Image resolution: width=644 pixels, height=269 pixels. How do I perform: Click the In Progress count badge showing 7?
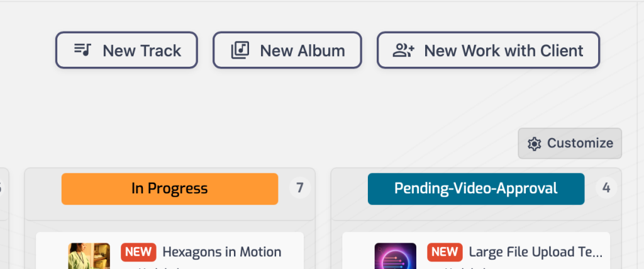point(300,188)
